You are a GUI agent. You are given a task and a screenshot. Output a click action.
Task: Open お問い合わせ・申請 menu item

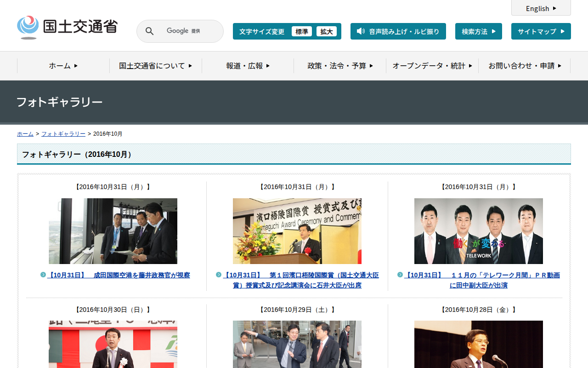(x=525, y=66)
